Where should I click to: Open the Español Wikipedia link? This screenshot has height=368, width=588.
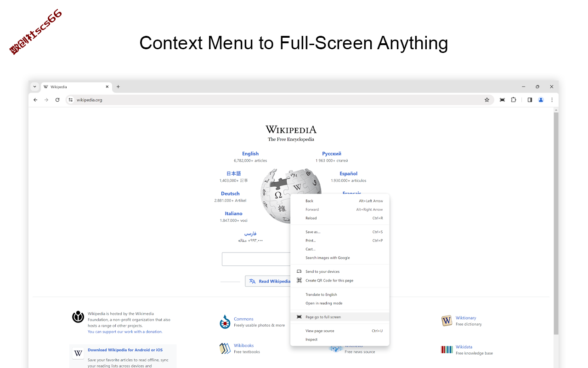coord(349,173)
